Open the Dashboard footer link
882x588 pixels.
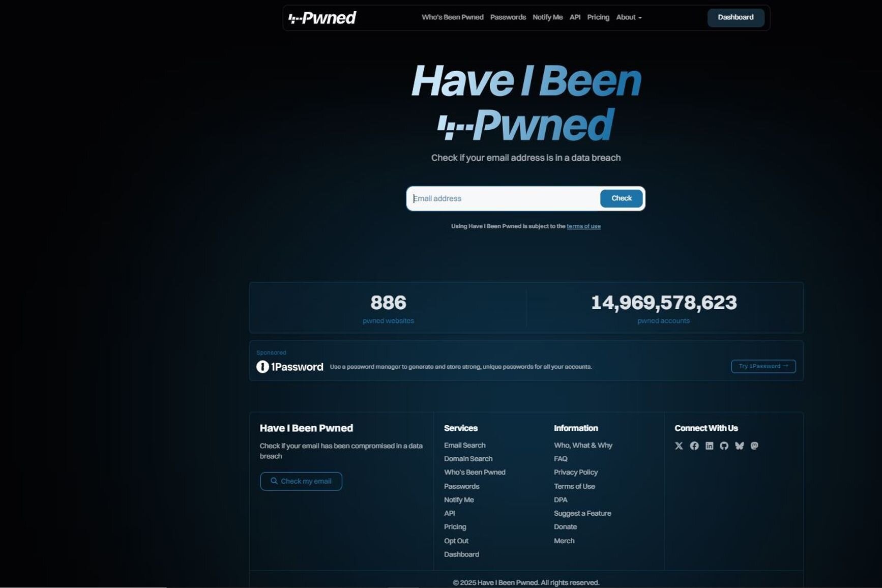461,554
